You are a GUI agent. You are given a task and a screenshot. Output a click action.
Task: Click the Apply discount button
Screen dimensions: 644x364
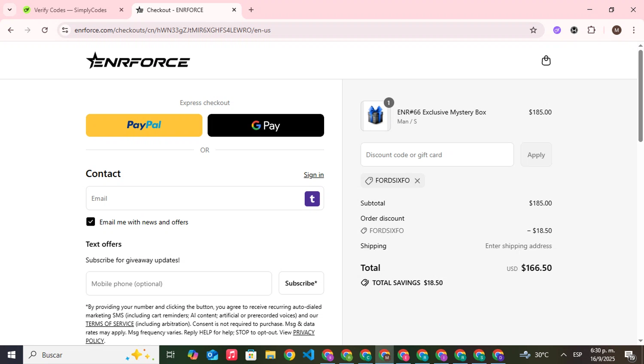click(536, 155)
